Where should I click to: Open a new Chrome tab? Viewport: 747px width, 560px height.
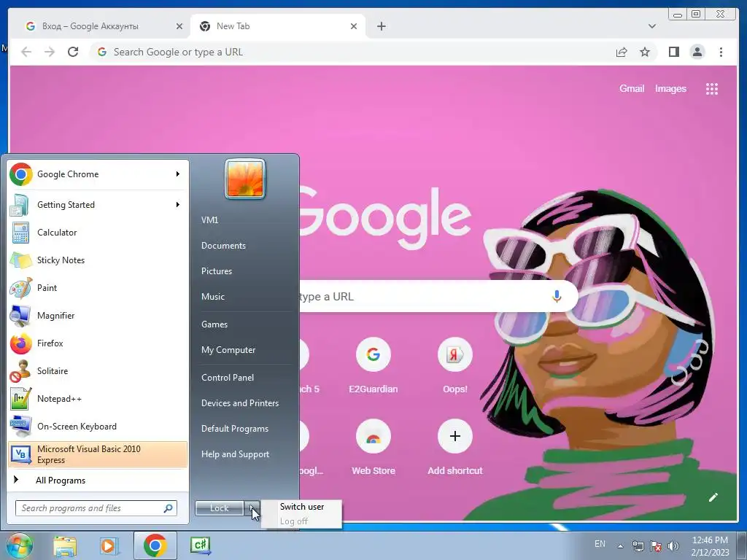[x=381, y=26]
